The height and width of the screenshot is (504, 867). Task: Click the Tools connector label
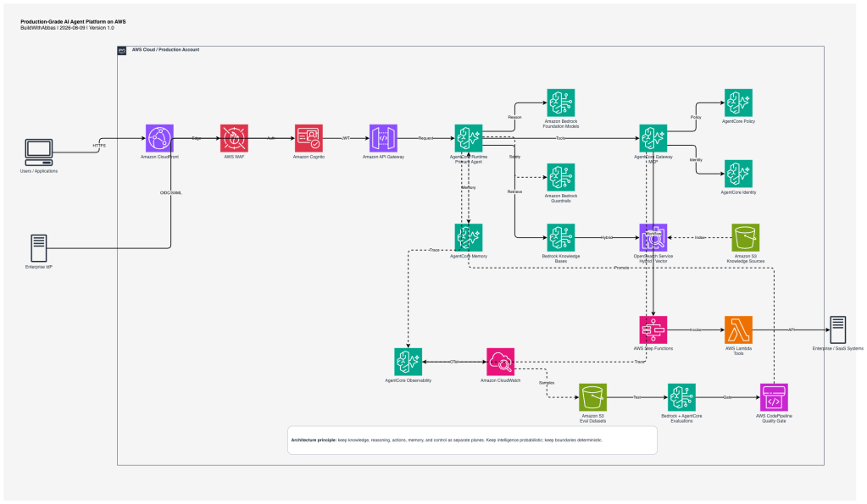click(561, 138)
